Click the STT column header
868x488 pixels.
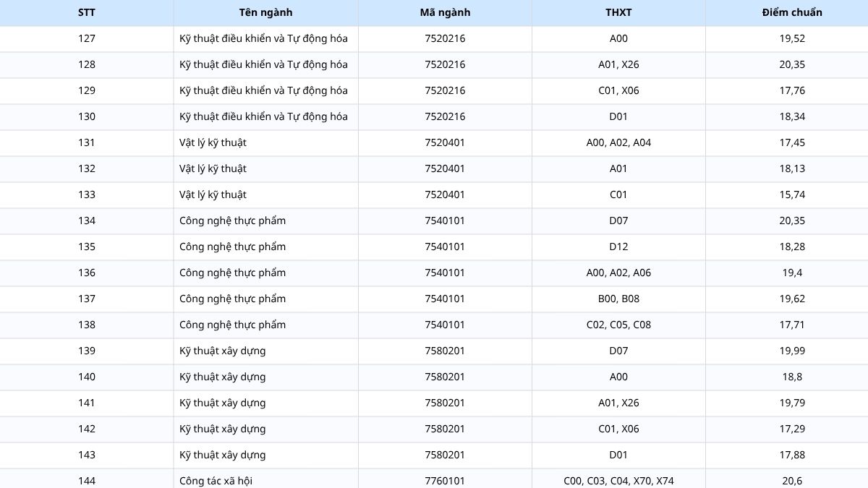coord(87,12)
